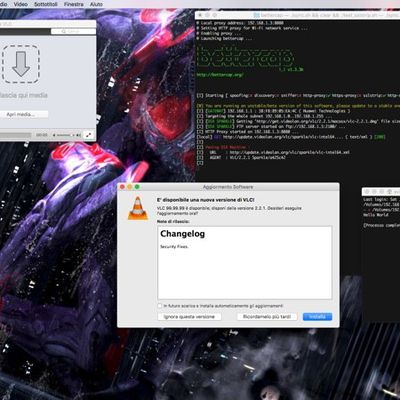Click the Apri media... button
Image resolution: width=400 pixels, height=400 pixels.
pos(21,114)
